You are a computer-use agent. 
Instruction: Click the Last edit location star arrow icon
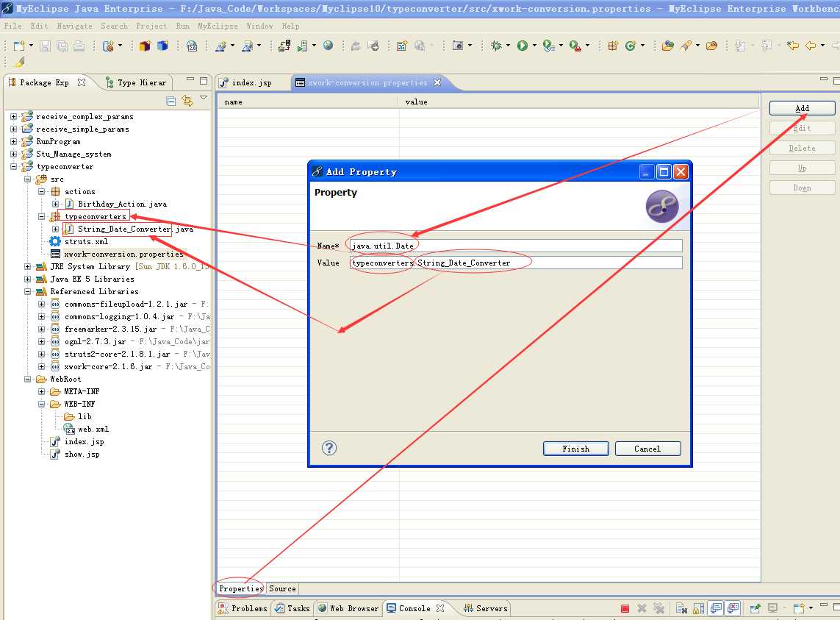[793, 46]
